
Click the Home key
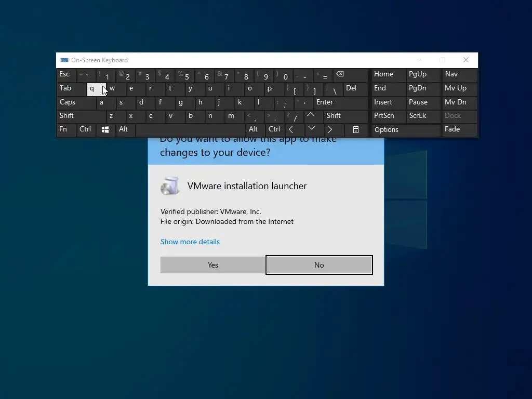pos(389,75)
